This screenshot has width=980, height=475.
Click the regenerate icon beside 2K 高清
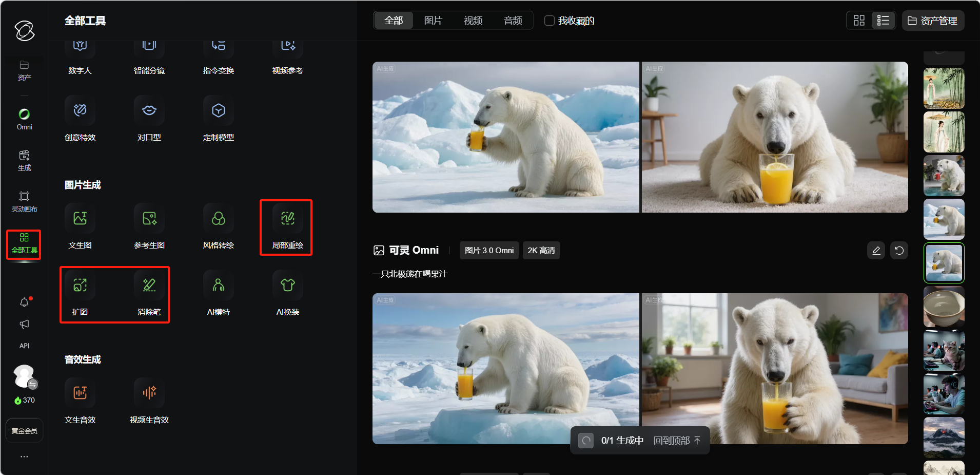(x=899, y=251)
